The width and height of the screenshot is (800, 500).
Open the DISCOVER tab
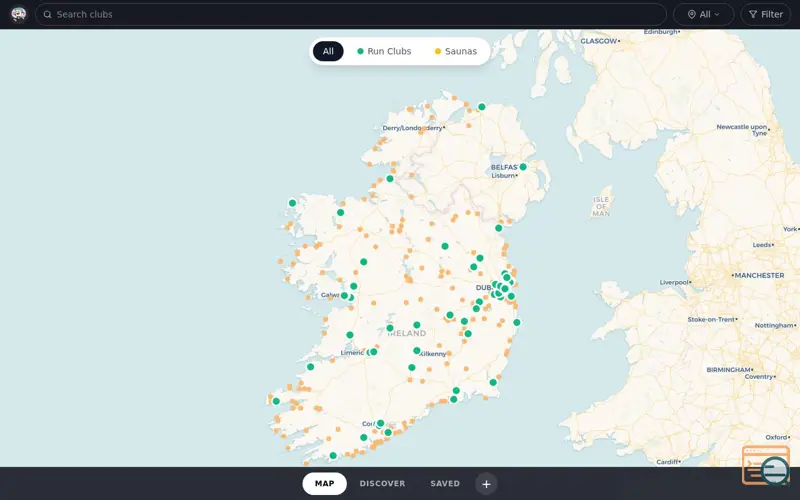[382, 483]
